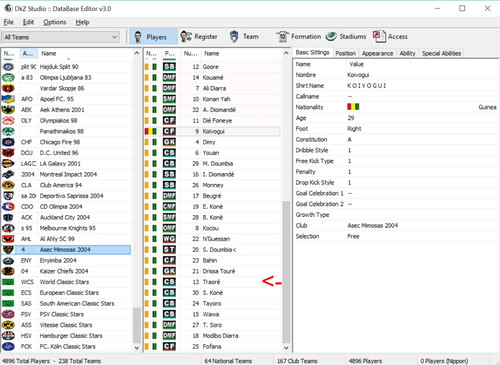The image size is (500, 365).
Task: Click the teams list vertical scrollbar thumb
Action: [136, 325]
